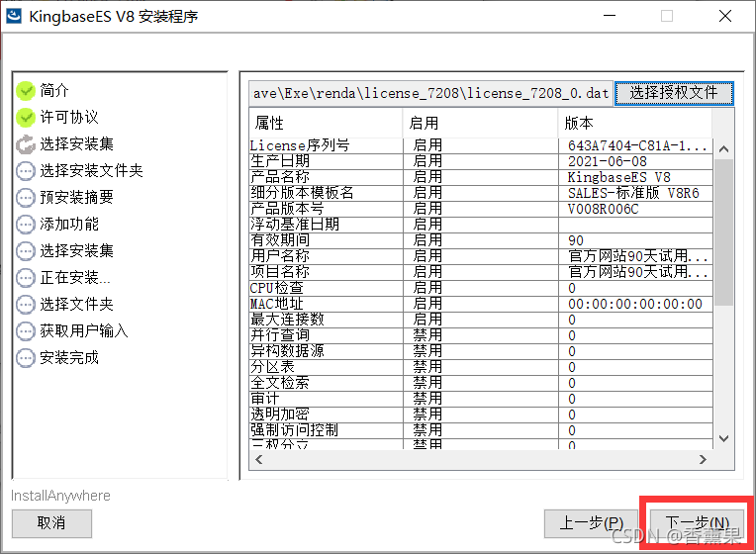Select the CPU检查 cell
The height and width of the screenshot is (554, 756).
coord(326,288)
